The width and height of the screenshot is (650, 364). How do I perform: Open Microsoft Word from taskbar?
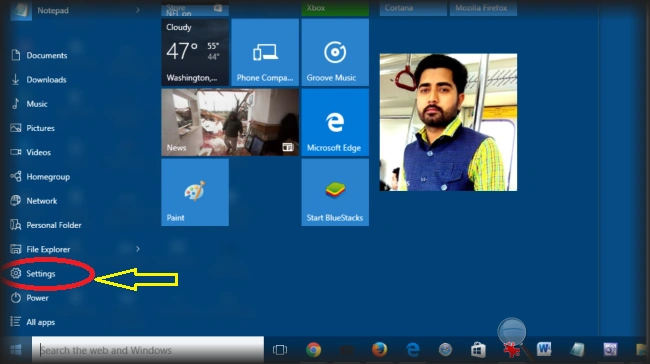(x=544, y=349)
